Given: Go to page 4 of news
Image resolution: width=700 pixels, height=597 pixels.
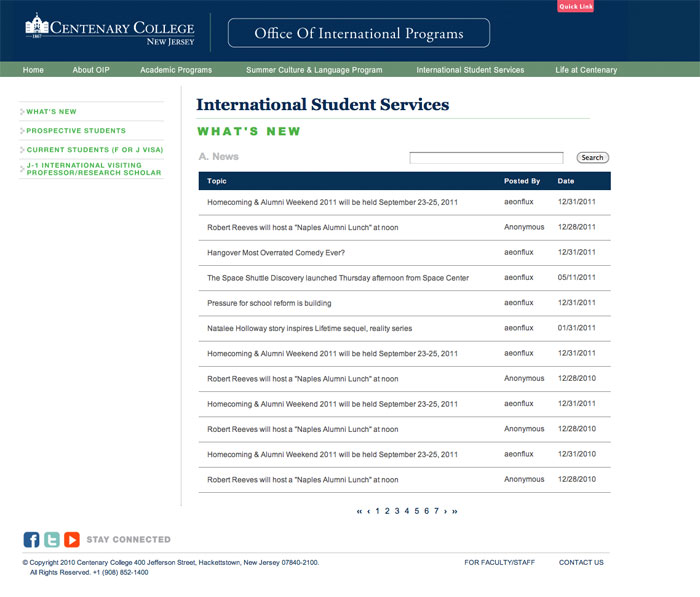Looking at the screenshot, I should [407, 511].
